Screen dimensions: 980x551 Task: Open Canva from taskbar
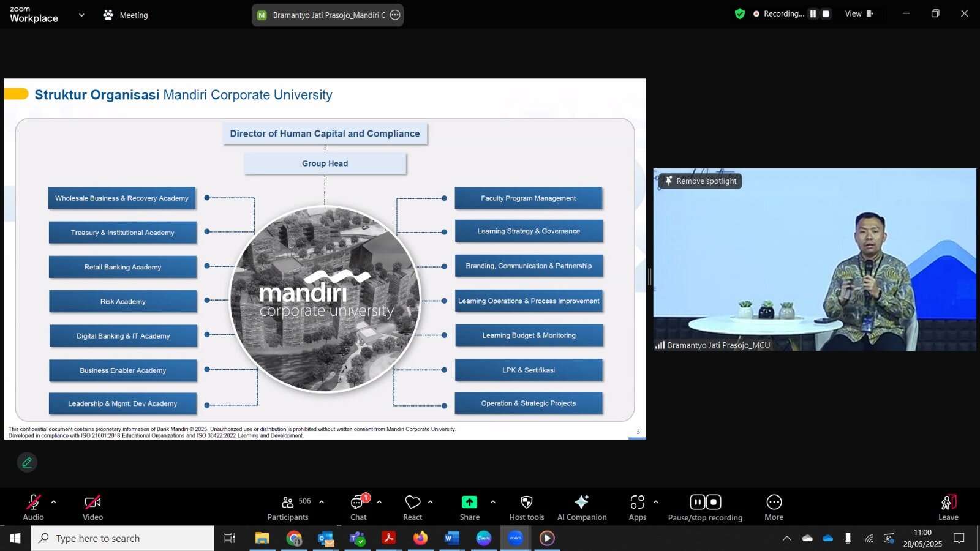pos(483,538)
